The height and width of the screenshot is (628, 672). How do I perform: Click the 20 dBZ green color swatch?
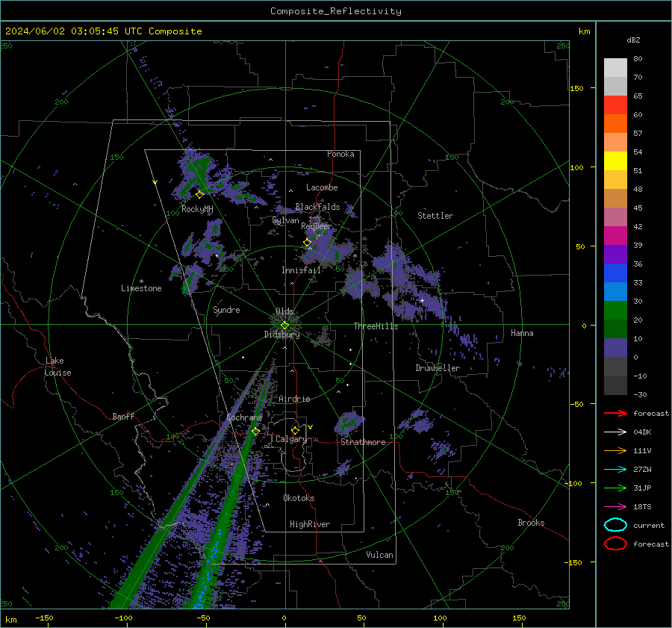[x=615, y=329]
